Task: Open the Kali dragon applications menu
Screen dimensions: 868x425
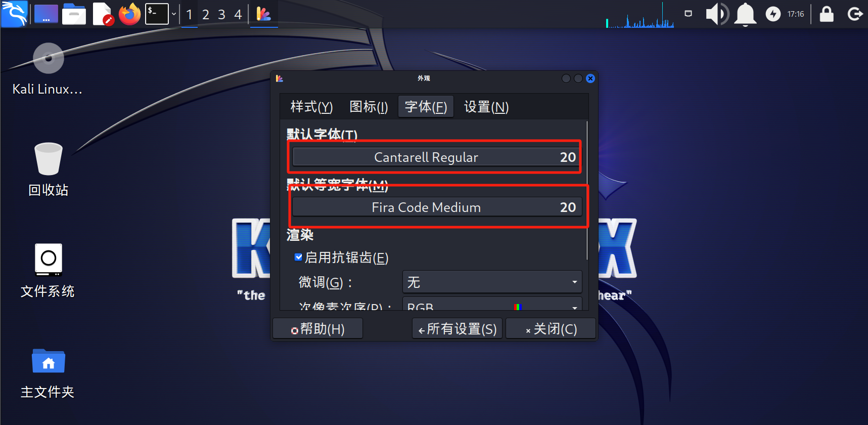Action: [x=14, y=14]
